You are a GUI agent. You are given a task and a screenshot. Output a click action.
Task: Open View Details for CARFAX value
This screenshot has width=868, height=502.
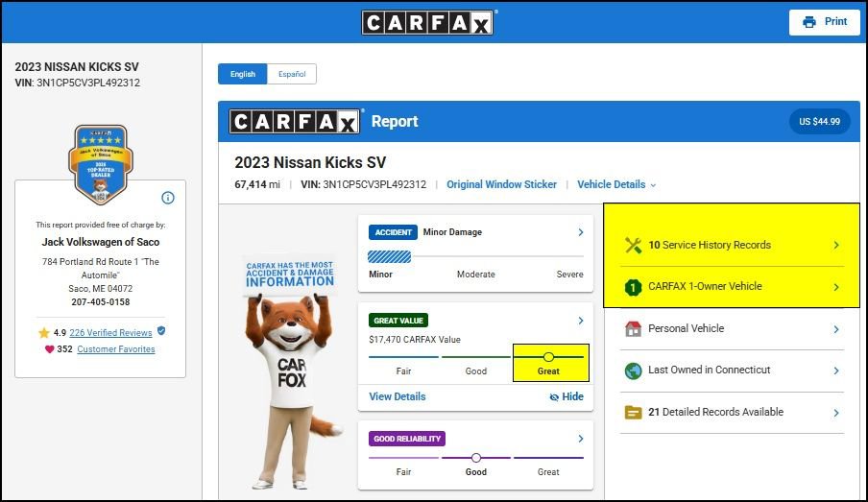point(397,396)
